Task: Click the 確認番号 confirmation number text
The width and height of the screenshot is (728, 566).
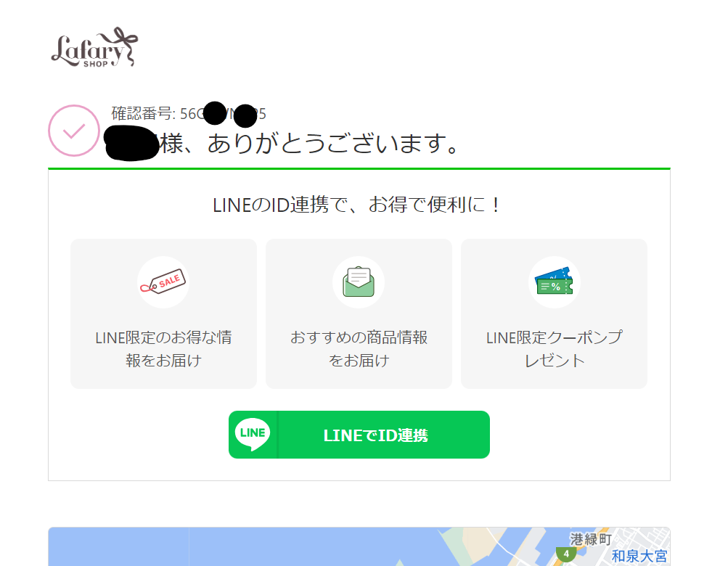Action: (189, 114)
